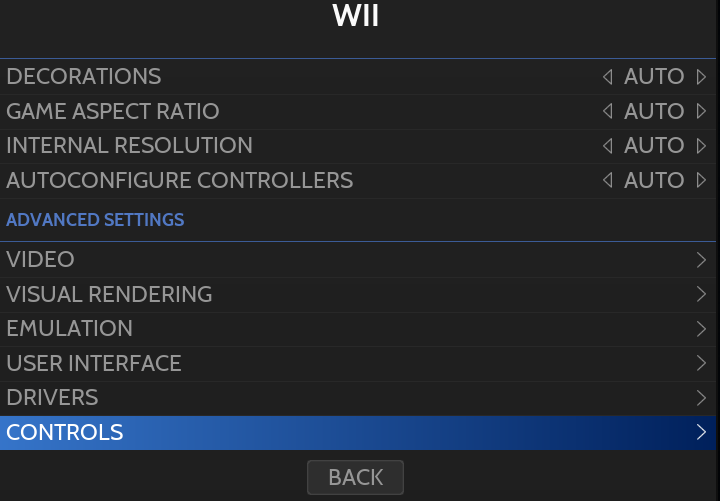Click the Back button

tap(355, 477)
